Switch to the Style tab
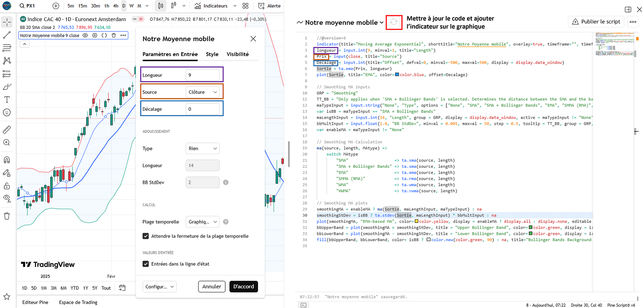Screen dimensions: 644x308 click(x=212, y=54)
